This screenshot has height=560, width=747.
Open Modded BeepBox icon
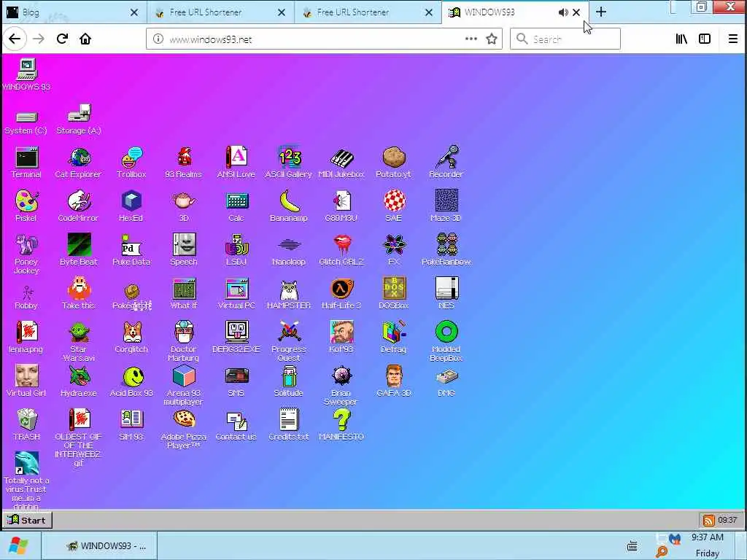[x=446, y=341]
